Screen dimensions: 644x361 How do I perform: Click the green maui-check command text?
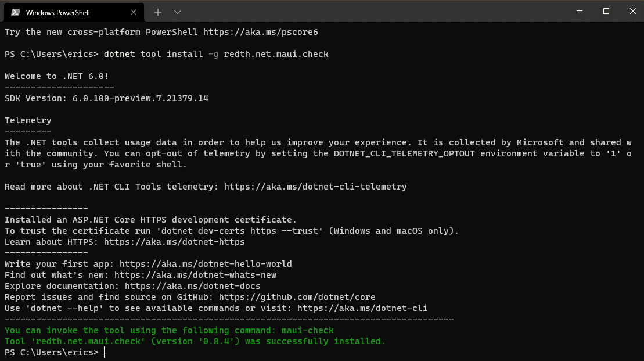tap(308, 330)
